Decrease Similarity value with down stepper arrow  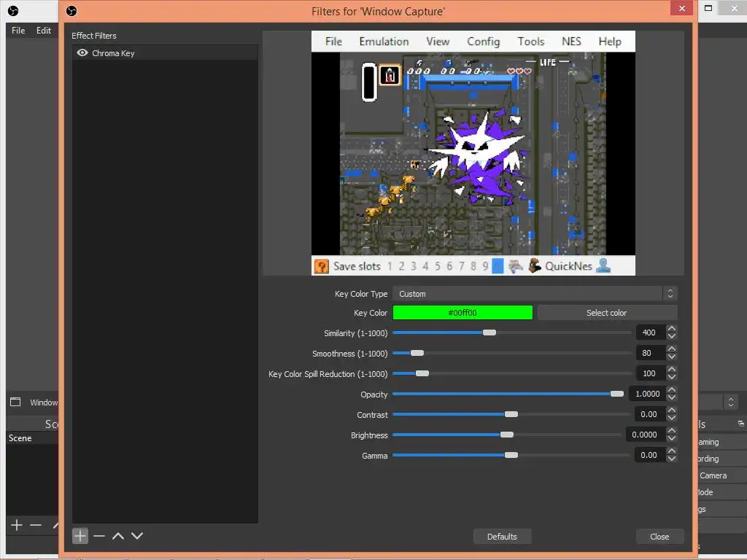(672, 336)
